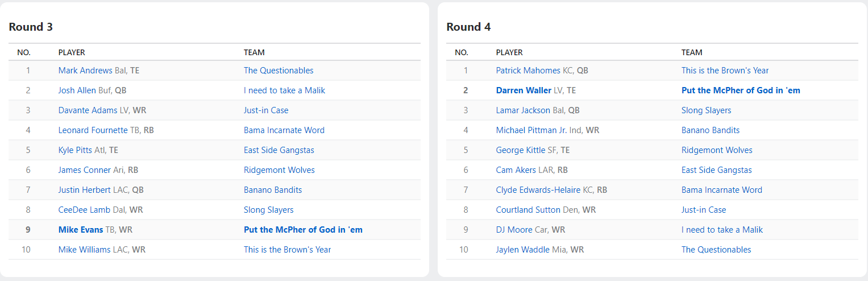Click The Questionables team in Round 3
This screenshot has width=868, height=281.
[x=279, y=71]
